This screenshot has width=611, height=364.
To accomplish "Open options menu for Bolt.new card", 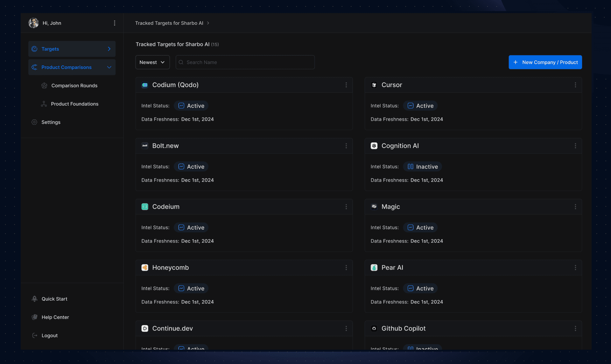I will click(x=346, y=146).
